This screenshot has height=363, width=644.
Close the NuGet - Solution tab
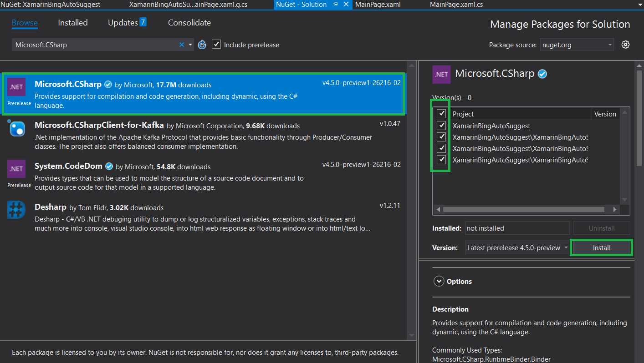coord(346,4)
